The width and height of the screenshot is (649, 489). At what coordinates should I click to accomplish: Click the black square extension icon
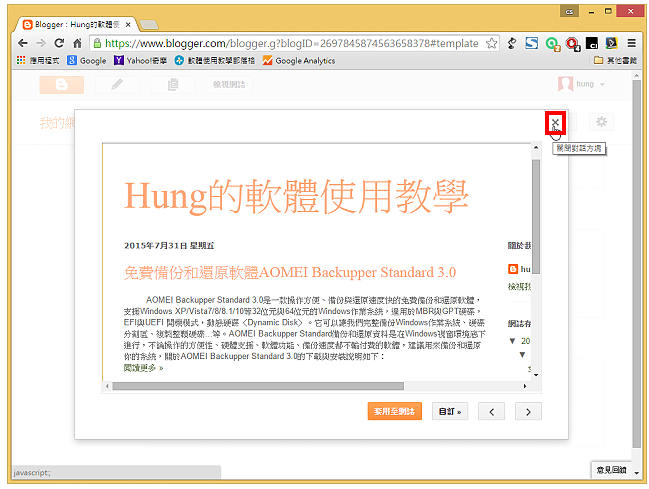click(592, 43)
